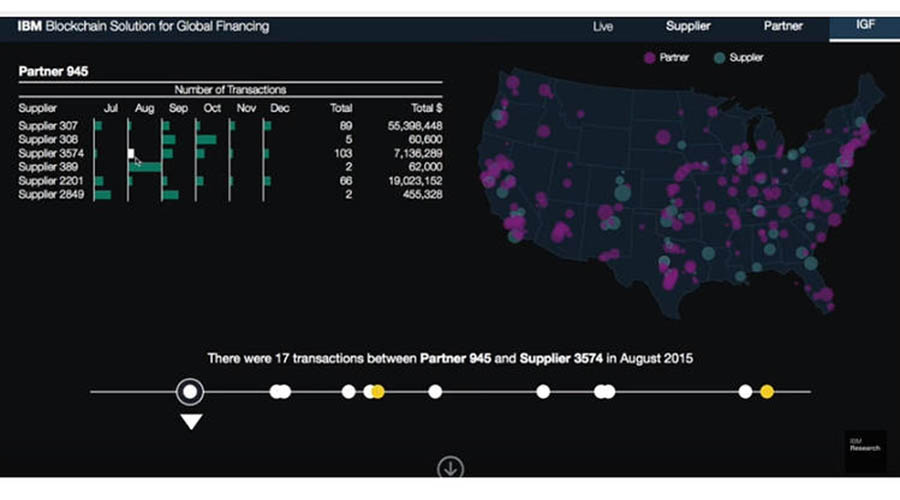Click the Supplier column header

pyautogui.click(x=38, y=108)
